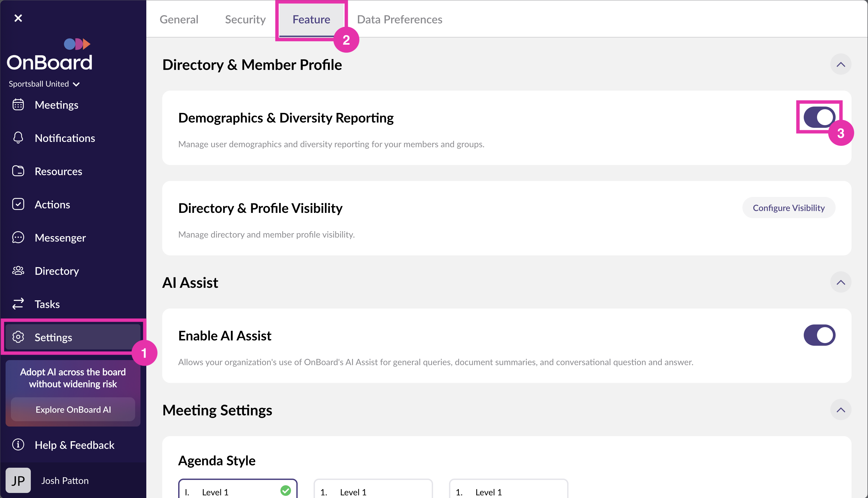
Task: Click the "Josh Patton" user name
Action: click(65, 480)
